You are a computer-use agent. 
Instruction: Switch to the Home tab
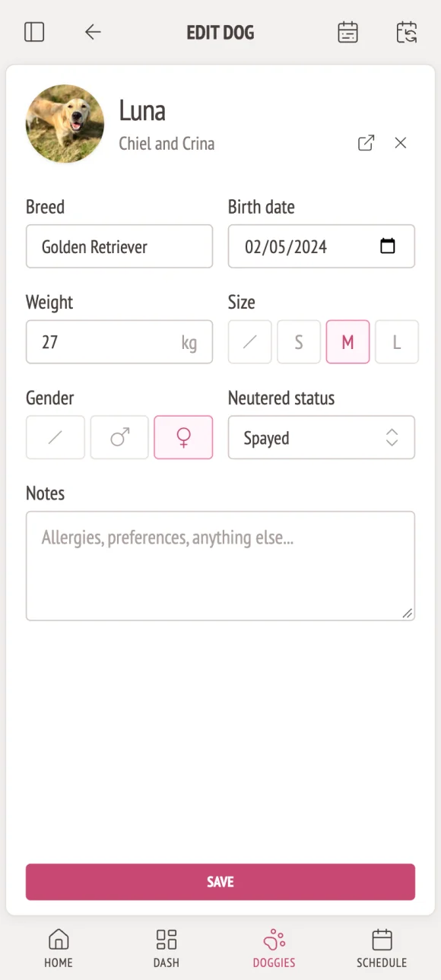point(59,948)
